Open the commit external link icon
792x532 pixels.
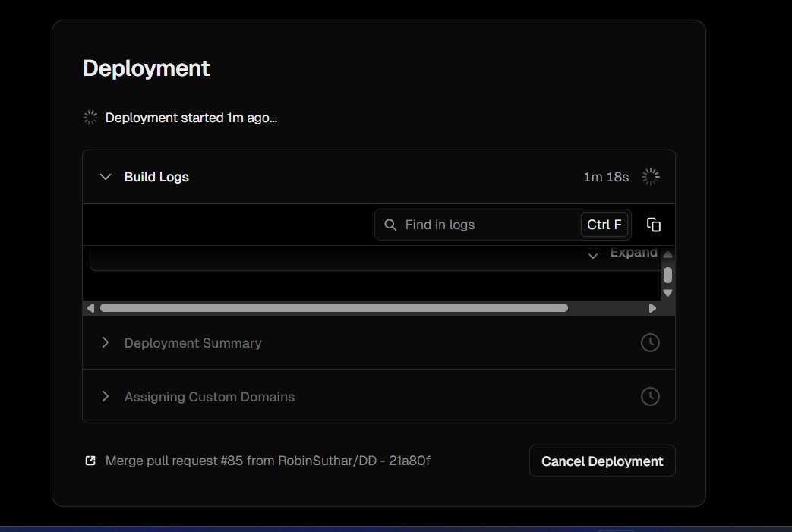click(90, 461)
